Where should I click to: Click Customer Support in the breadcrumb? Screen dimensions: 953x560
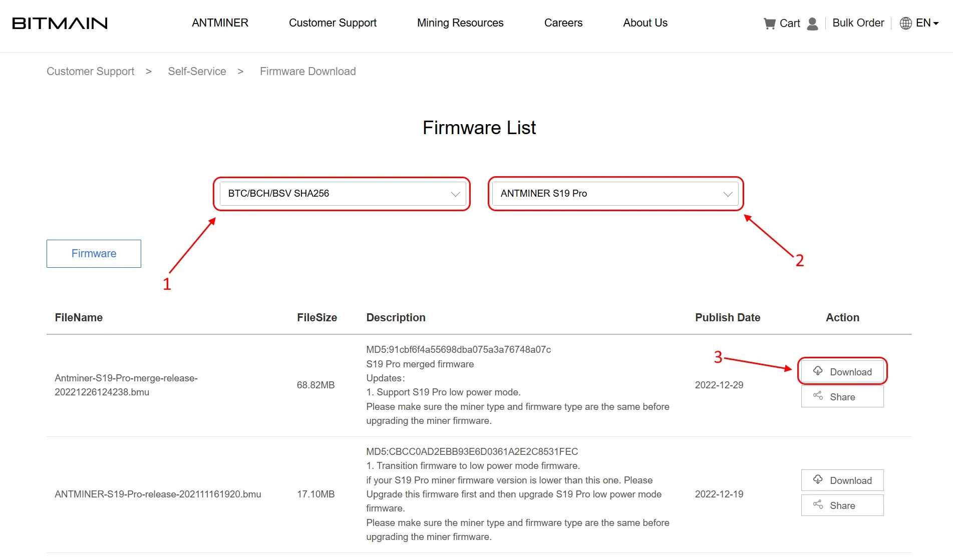[x=90, y=72]
